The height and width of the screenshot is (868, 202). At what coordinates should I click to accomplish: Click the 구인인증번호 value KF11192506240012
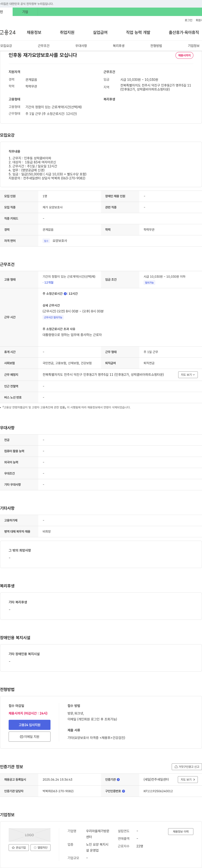tap(158, 791)
